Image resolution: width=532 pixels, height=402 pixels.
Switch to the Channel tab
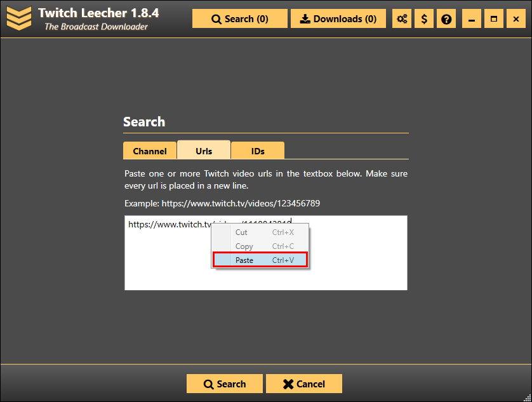[150, 151]
